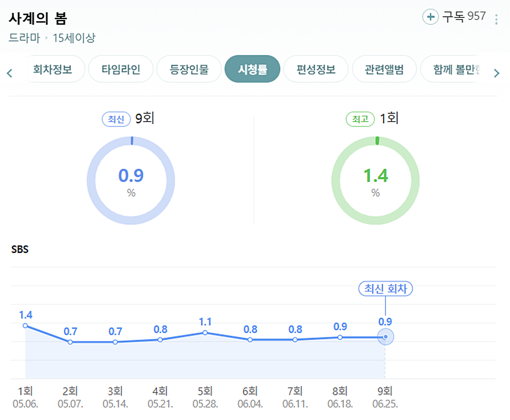Go to the 관련앨범 tab
This screenshot has height=420, width=510.
coord(384,69)
